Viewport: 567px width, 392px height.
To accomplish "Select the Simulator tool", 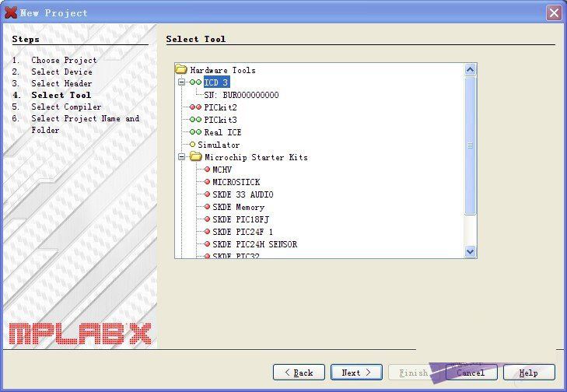I will (x=219, y=145).
